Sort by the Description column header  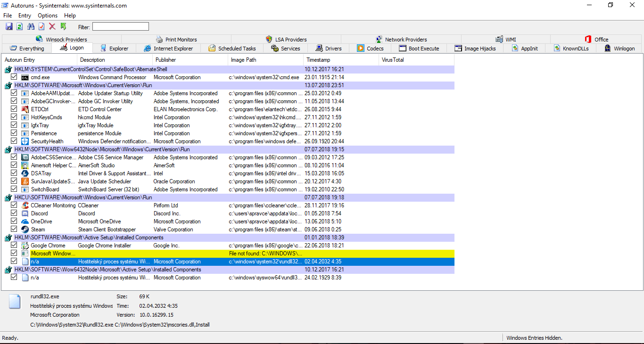[x=115, y=60]
